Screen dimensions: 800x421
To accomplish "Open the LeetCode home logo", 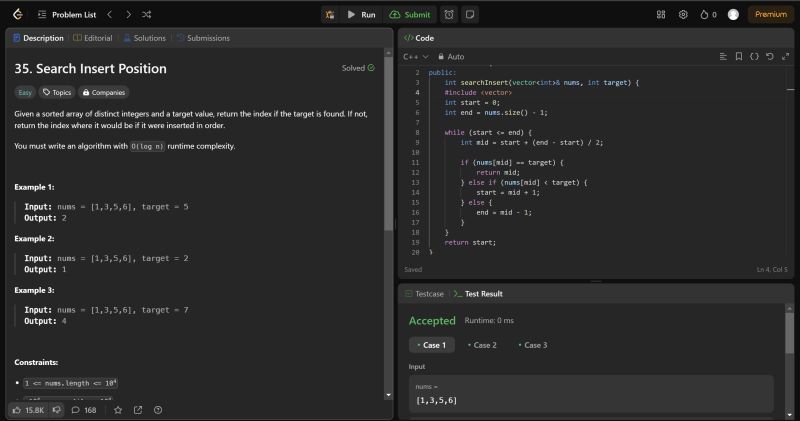I will coord(18,14).
